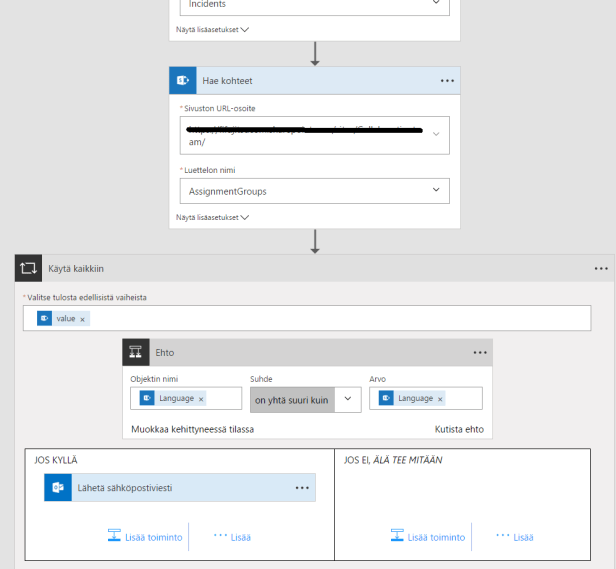Click the Käytä kaikkiin header title

[76, 269]
